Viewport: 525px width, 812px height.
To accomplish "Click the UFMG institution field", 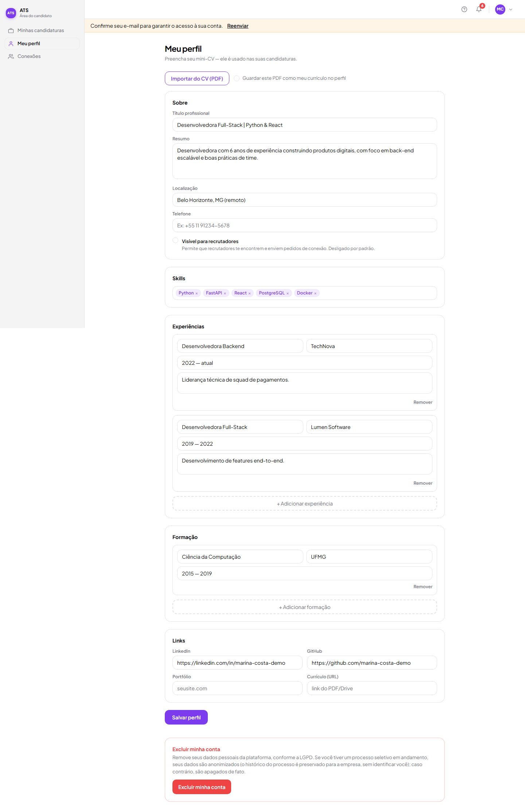I will (x=369, y=557).
